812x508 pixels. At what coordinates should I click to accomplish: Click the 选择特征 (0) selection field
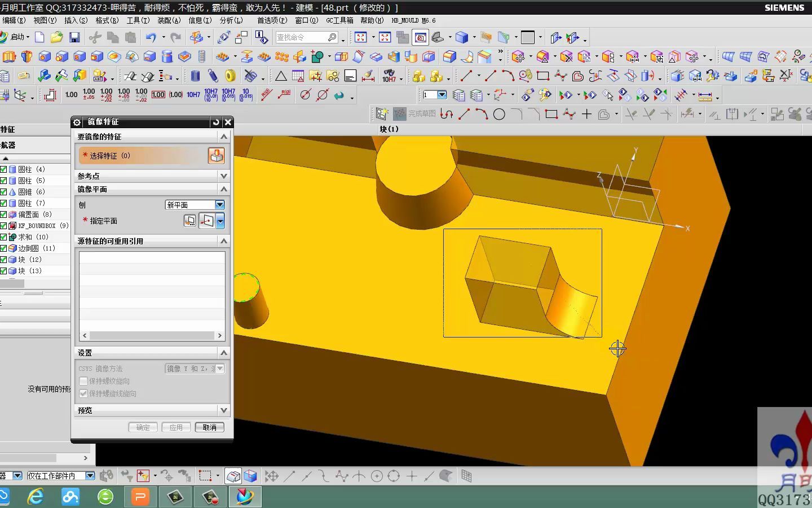(143, 156)
